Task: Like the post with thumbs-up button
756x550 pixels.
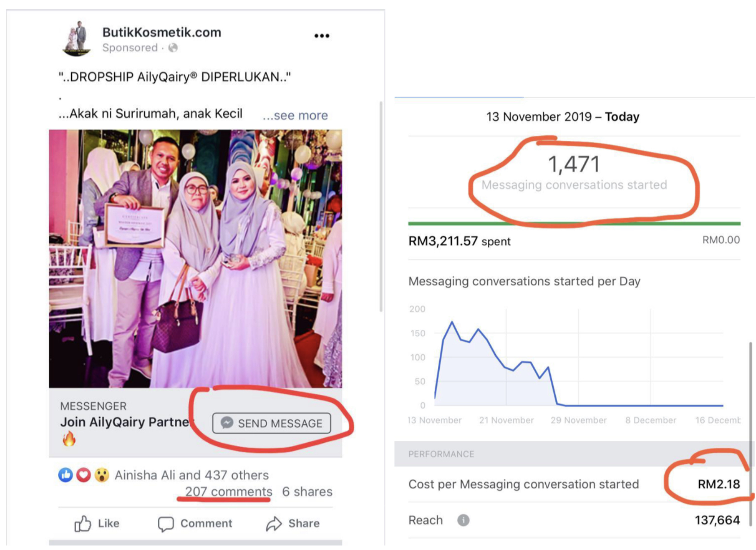Action: pyautogui.click(x=97, y=523)
